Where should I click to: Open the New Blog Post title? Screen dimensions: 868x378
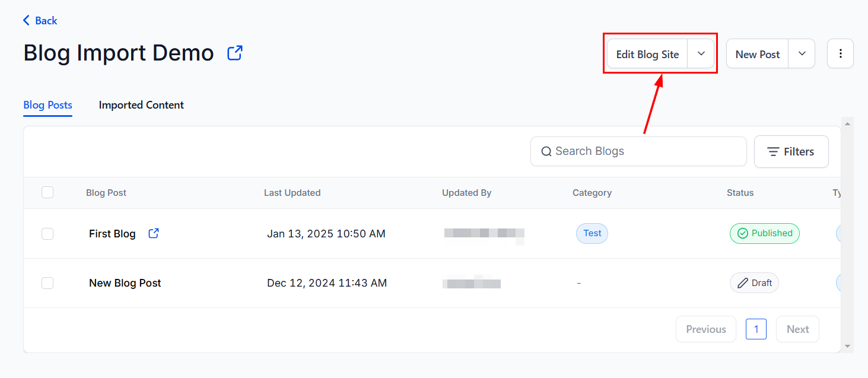click(x=125, y=283)
